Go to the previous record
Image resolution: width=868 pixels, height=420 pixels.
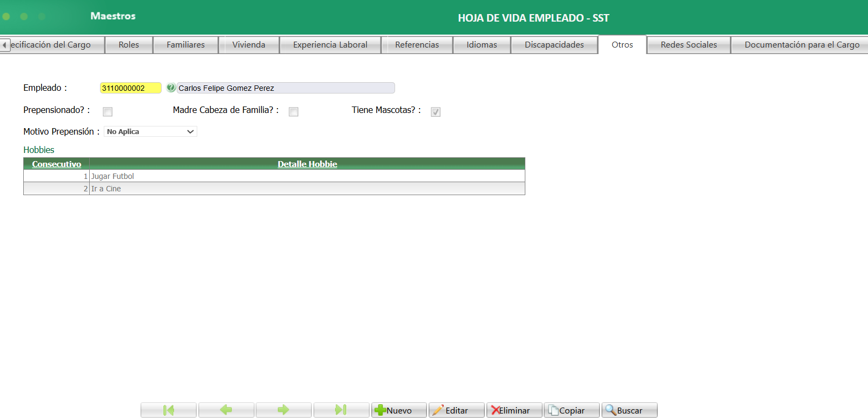(226, 410)
